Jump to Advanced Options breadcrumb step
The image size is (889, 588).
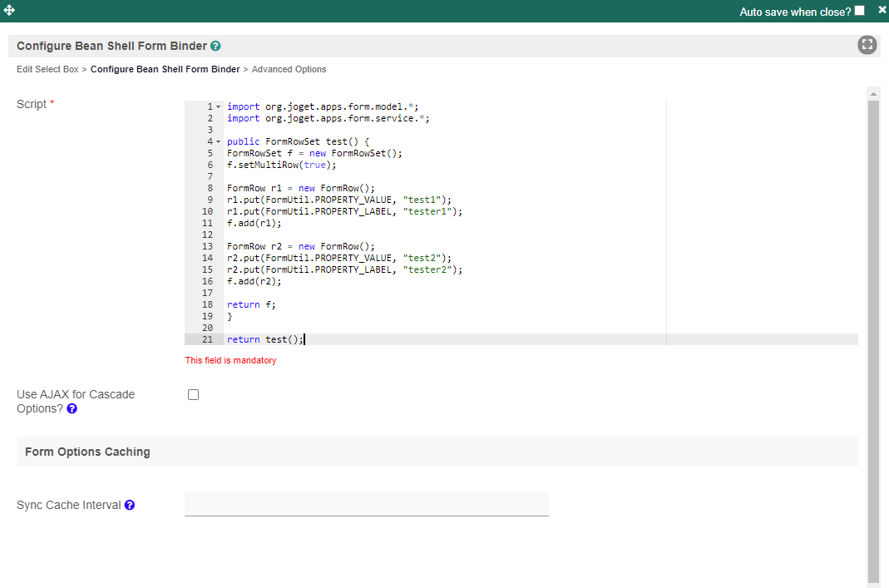pos(289,70)
